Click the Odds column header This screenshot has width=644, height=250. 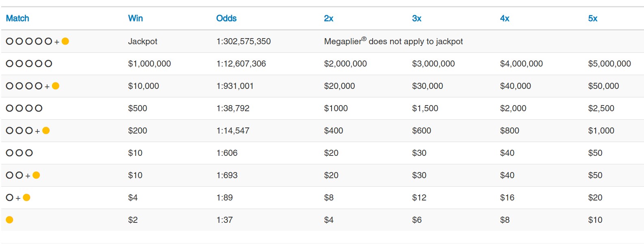(226, 18)
